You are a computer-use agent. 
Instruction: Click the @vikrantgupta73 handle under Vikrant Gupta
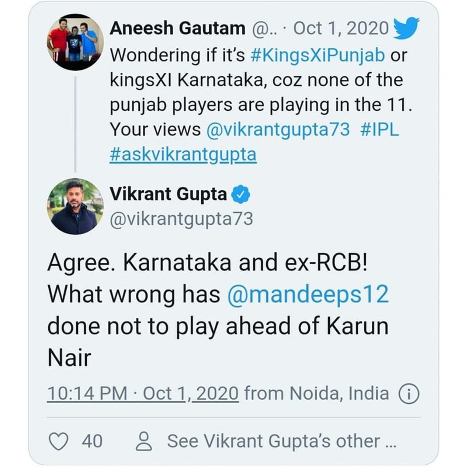(x=181, y=219)
